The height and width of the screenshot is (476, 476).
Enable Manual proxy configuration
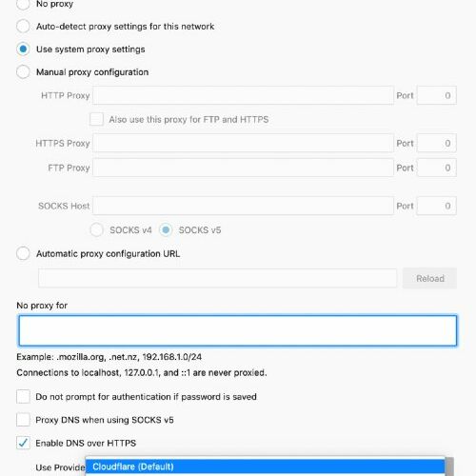23,72
